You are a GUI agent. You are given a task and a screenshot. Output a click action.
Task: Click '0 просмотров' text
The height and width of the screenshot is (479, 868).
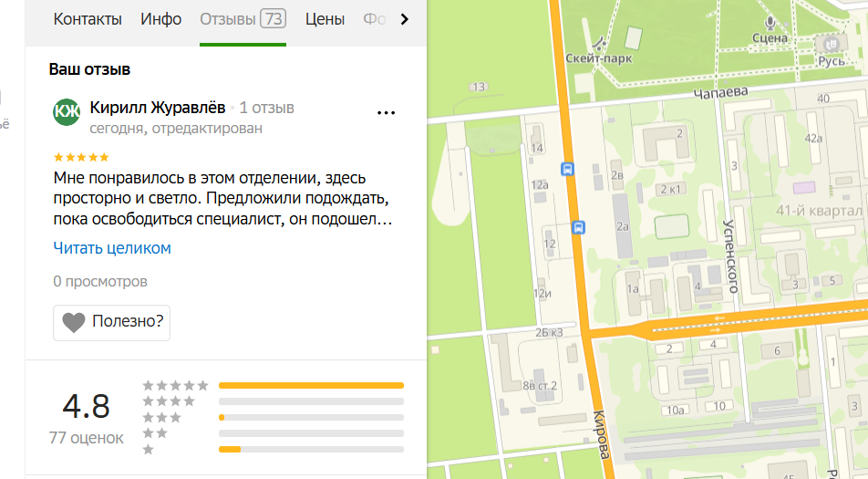pos(100,281)
